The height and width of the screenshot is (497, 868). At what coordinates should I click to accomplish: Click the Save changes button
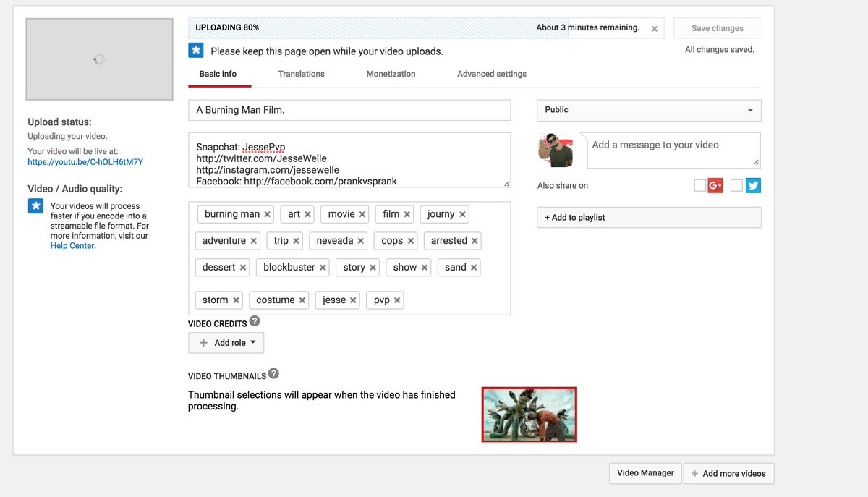click(718, 28)
